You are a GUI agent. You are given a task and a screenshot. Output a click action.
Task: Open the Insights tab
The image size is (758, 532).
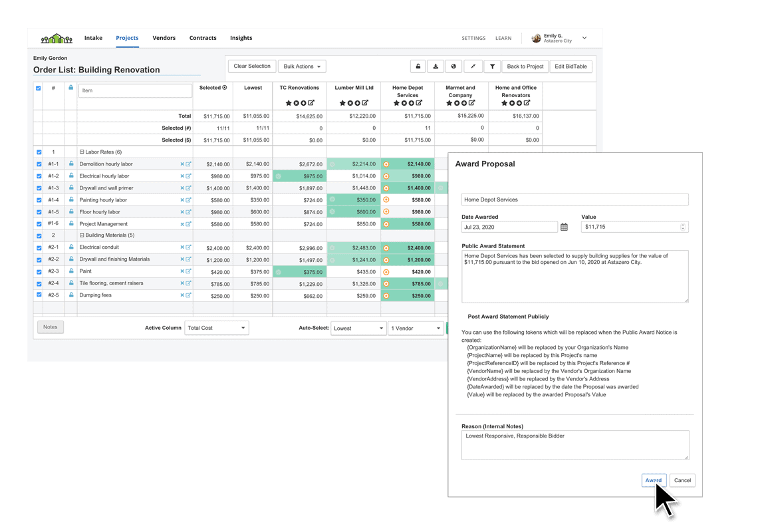pos(241,38)
